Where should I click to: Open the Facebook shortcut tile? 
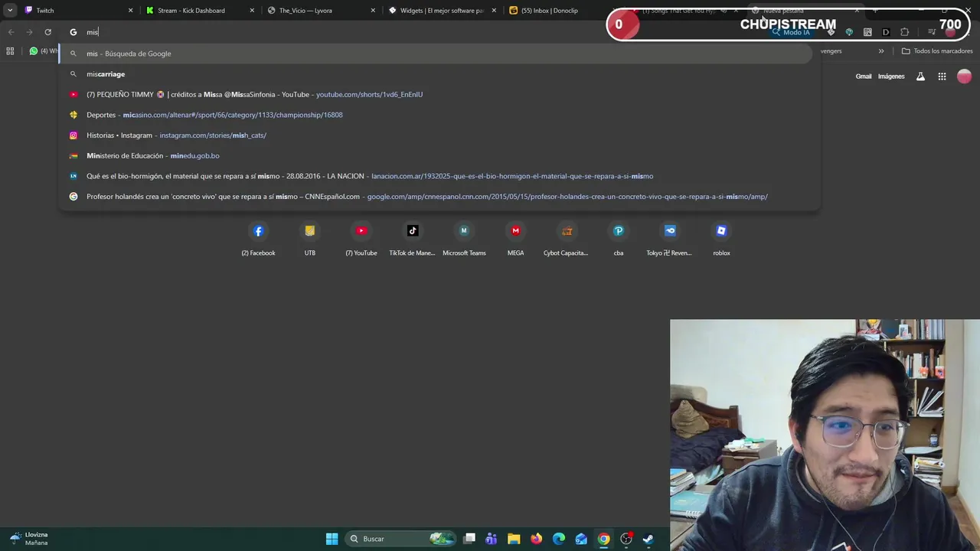coord(258,237)
